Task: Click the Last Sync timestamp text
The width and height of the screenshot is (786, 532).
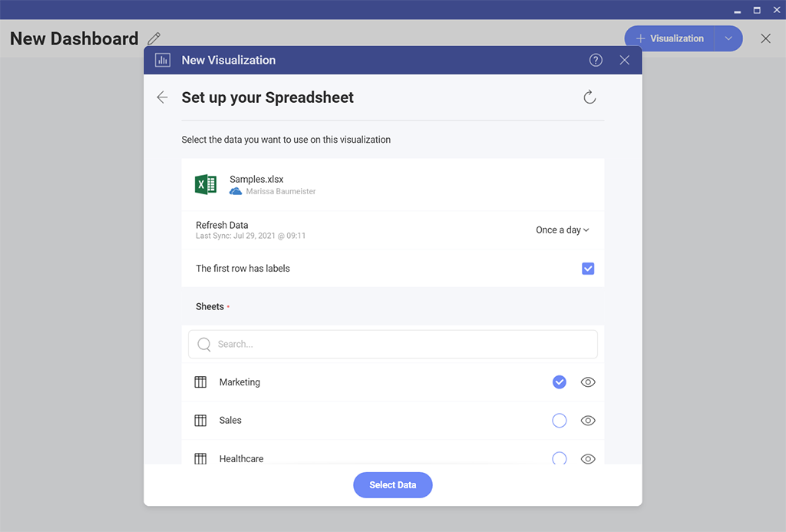Action: 251,236
